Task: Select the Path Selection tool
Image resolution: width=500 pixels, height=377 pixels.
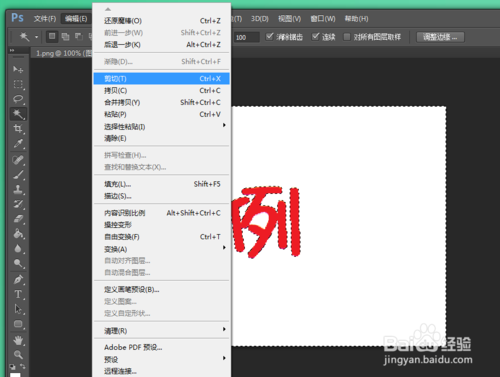Action: pyautogui.click(x=18, y=309)
